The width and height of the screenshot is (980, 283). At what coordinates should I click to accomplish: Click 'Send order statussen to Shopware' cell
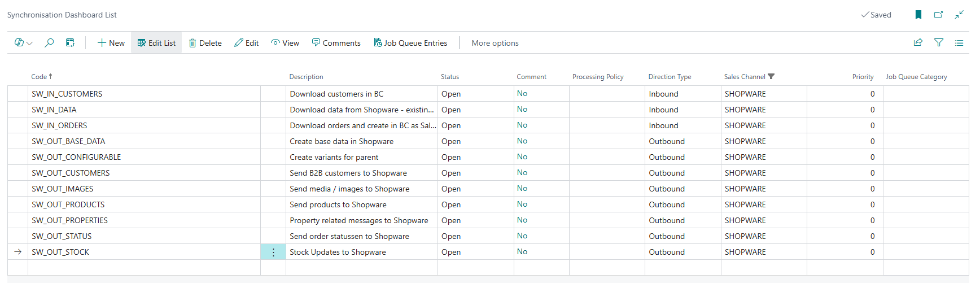(x=362, y=236)
